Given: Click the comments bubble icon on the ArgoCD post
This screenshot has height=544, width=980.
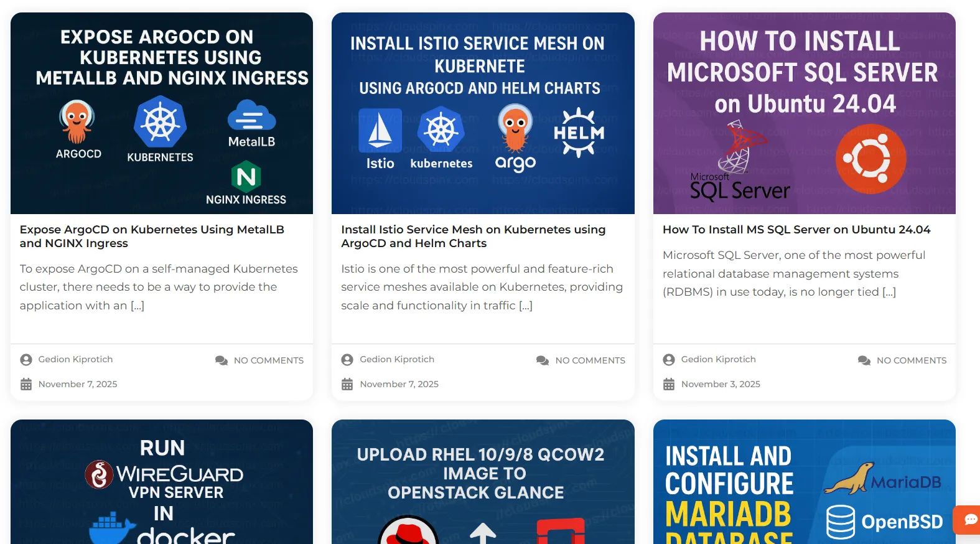Looking at the screenshot, I should 222,360.
